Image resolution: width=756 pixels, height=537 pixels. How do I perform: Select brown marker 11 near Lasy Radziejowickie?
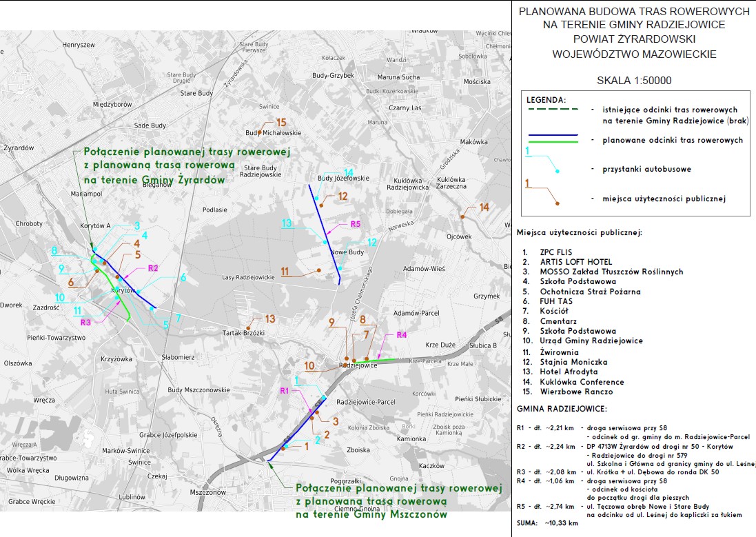285,272
